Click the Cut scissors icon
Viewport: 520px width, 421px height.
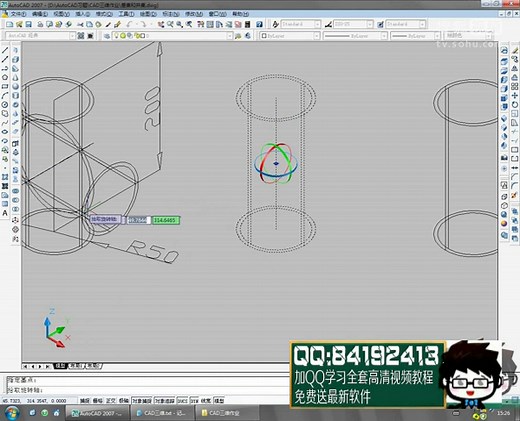coord(80,24)
